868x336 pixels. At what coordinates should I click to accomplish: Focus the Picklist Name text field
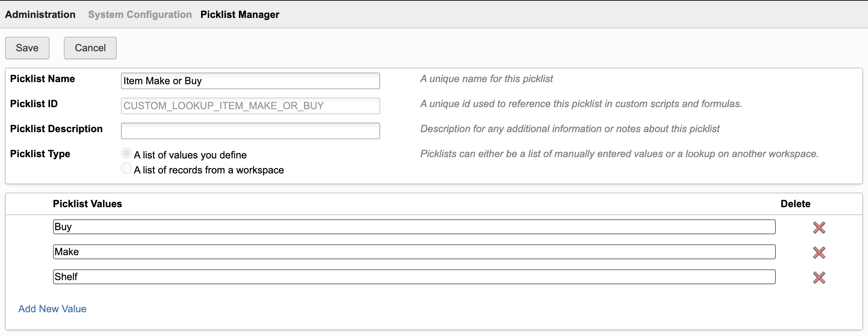250,81
